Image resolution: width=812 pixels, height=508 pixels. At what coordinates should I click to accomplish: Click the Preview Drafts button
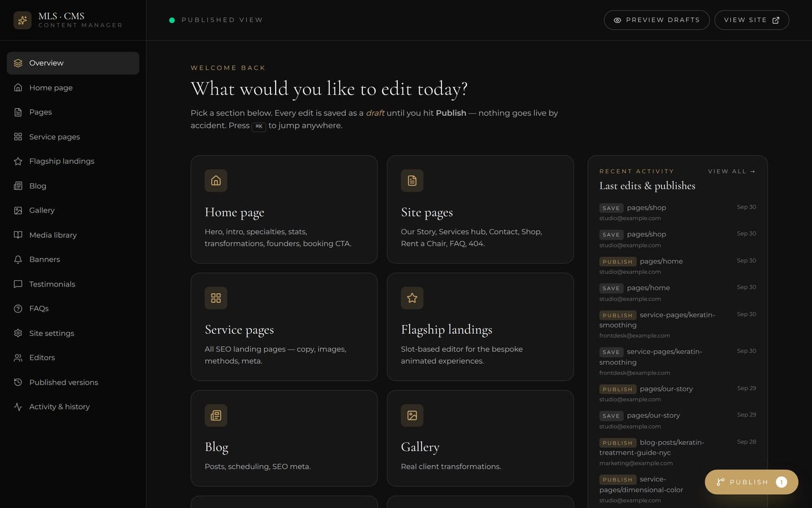(657, 20)
